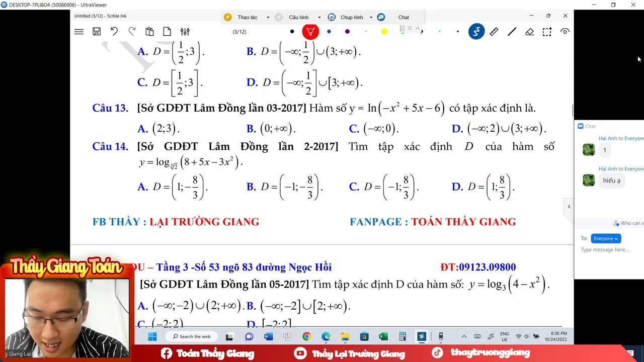
Task: Open the settings sliders icon
Action: 185,32
